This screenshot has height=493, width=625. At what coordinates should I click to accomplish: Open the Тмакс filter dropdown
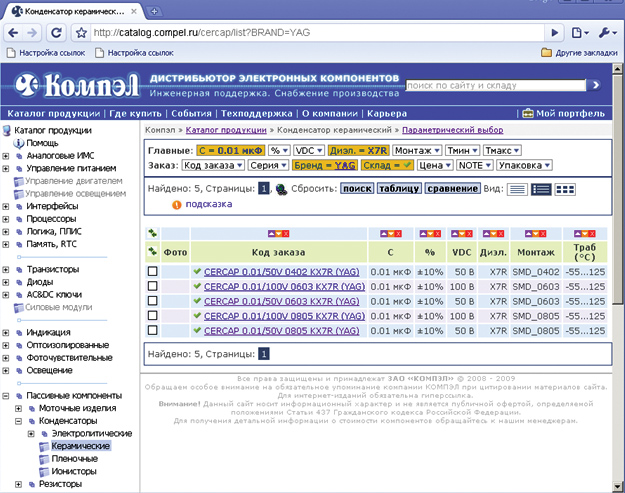502,151
